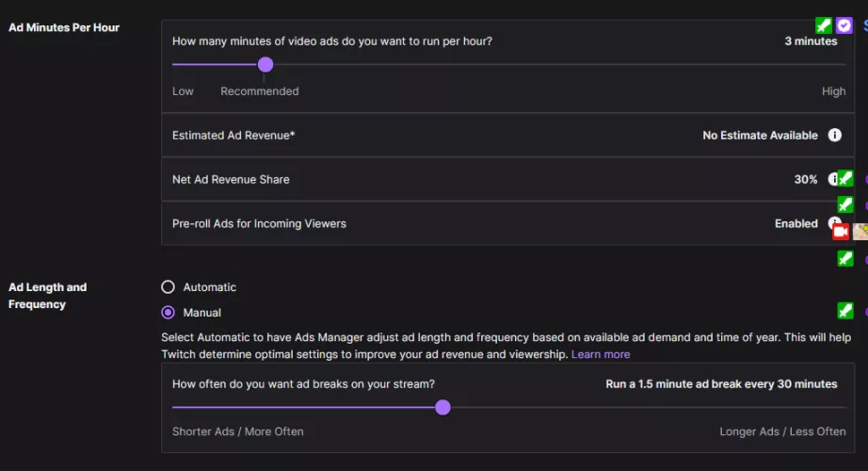Click the purple verified checkmark badge
The image size is (868, 471).
844,25
